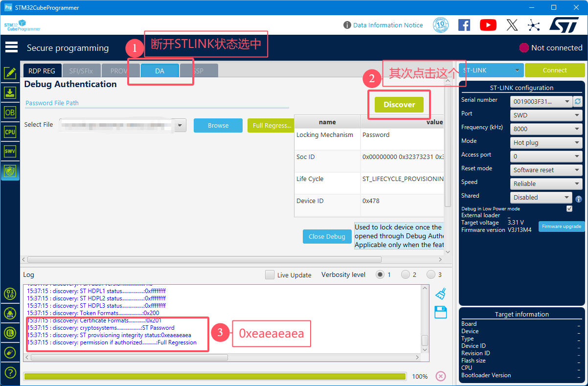Open the Mode Hot plug dropdown
This screenshot has width=588, height=386.
point(546,142)
